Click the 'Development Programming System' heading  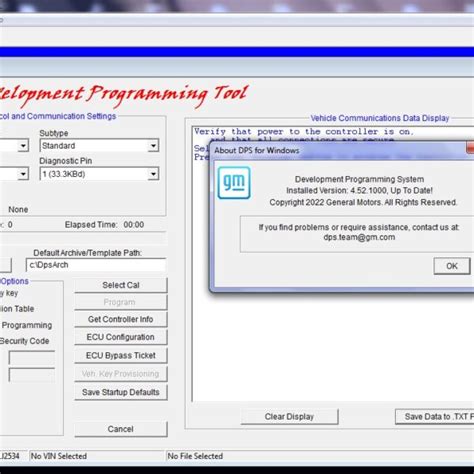pos(359,179)
